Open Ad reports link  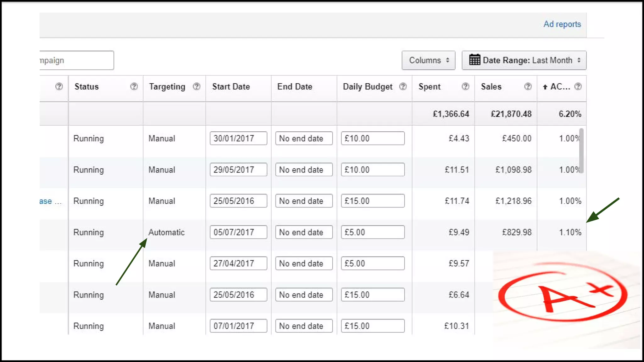pyautogui.click(x=562, y=24)
